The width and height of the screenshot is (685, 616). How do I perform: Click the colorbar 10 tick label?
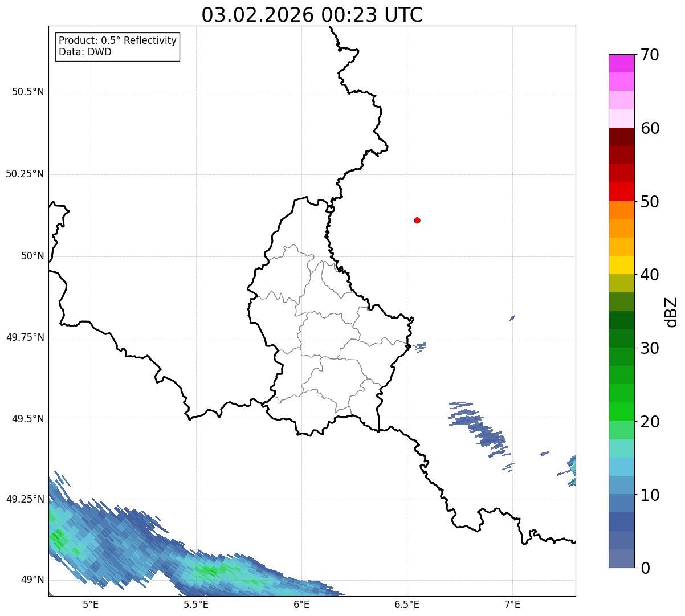point(650,495)
